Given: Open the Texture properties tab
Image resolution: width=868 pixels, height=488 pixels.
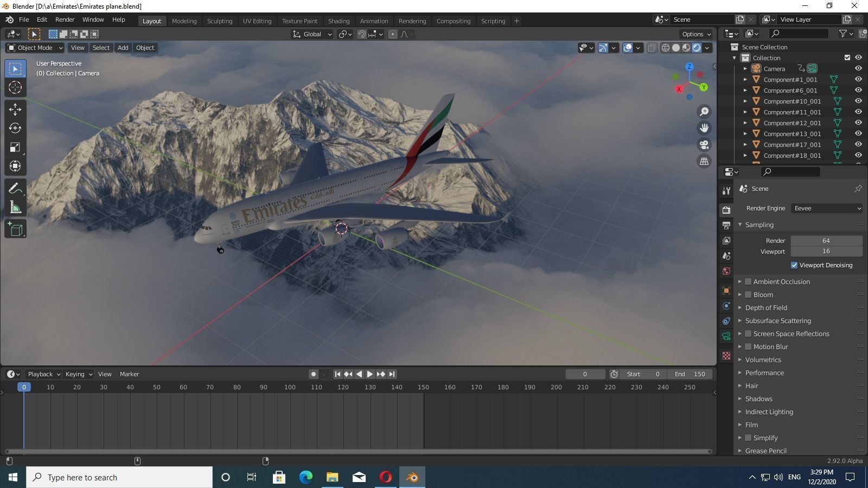Looking at the screenshot, I should (x=726, y=356).
